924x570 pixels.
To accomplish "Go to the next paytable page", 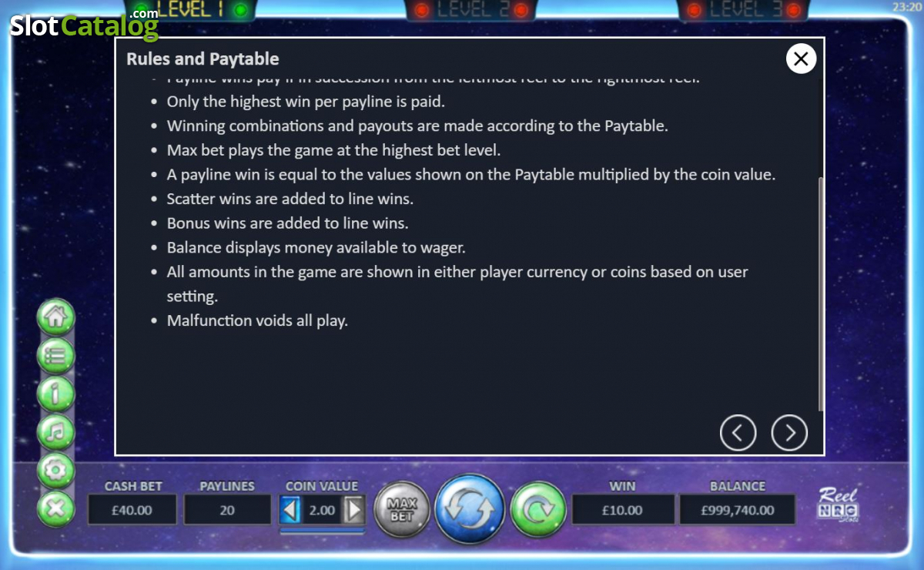I will (789, 433).
